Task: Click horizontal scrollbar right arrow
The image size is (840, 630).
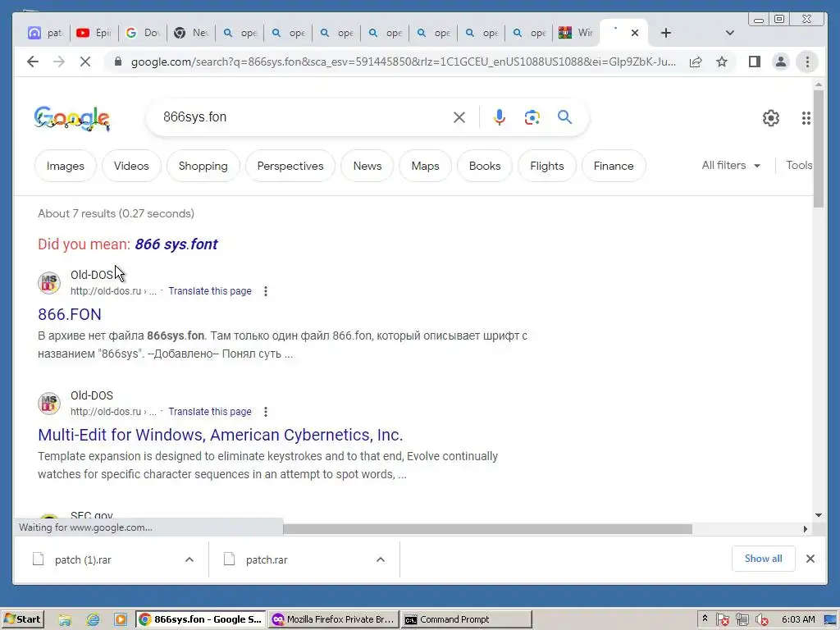Action: (806, 529)
